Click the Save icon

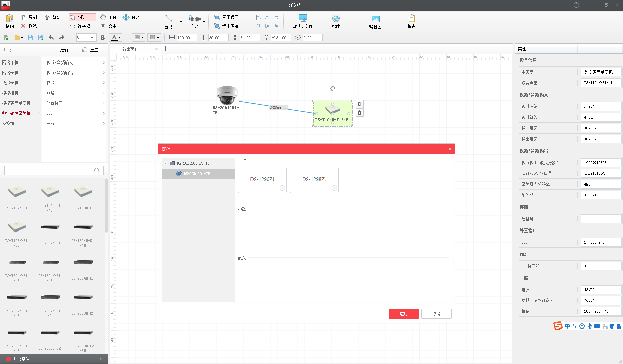30,38
